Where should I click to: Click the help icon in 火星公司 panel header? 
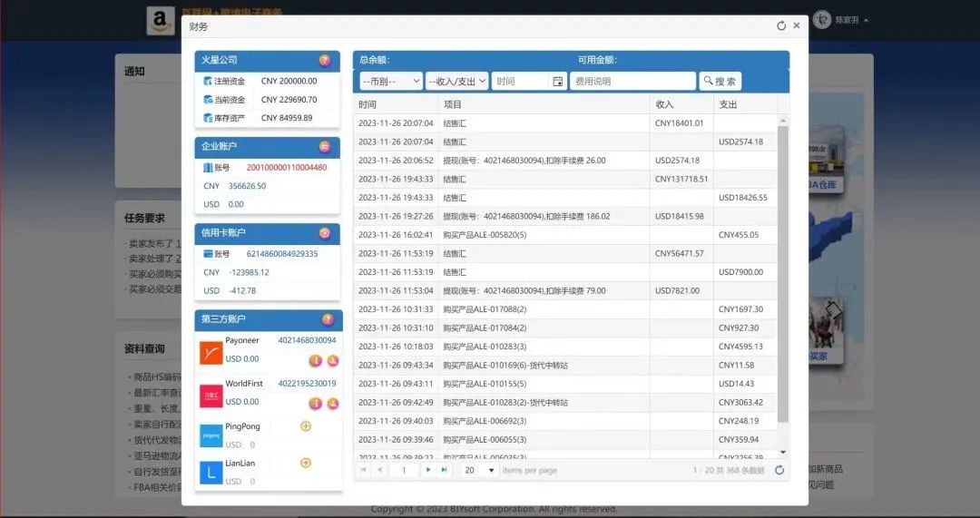[x=325, y=60]
